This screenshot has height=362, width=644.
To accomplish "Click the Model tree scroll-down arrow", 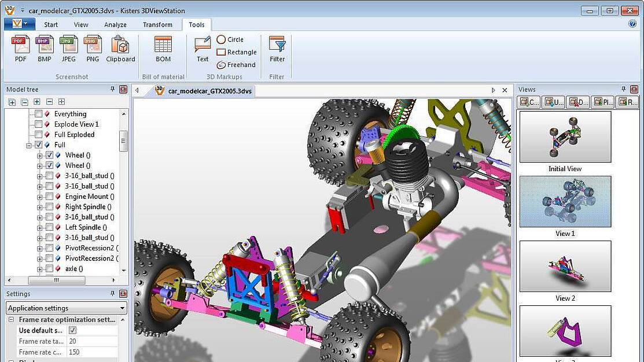I will tap(124, 271).
